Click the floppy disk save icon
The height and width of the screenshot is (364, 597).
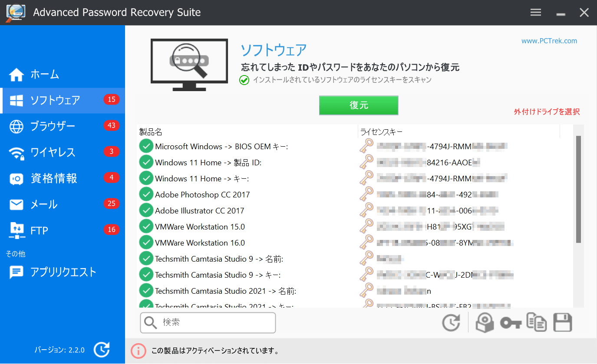click(x=563, y=323)
